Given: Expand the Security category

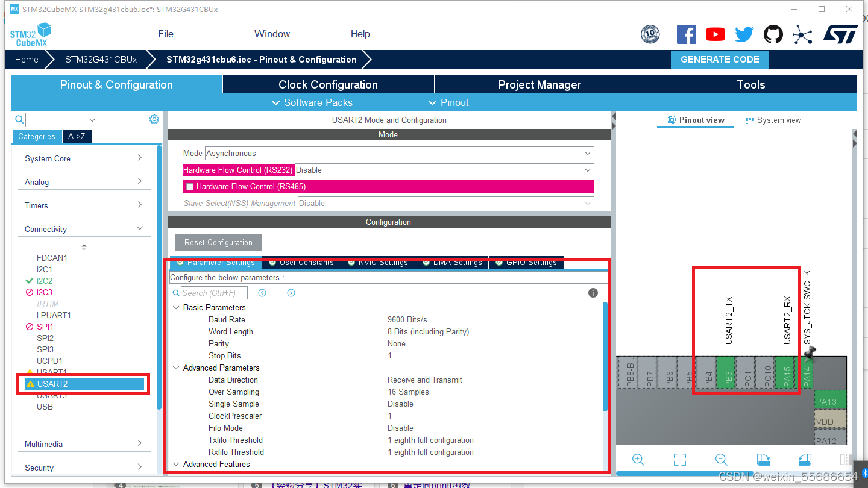Looking at the screenshot, I should tap(84, 468).
